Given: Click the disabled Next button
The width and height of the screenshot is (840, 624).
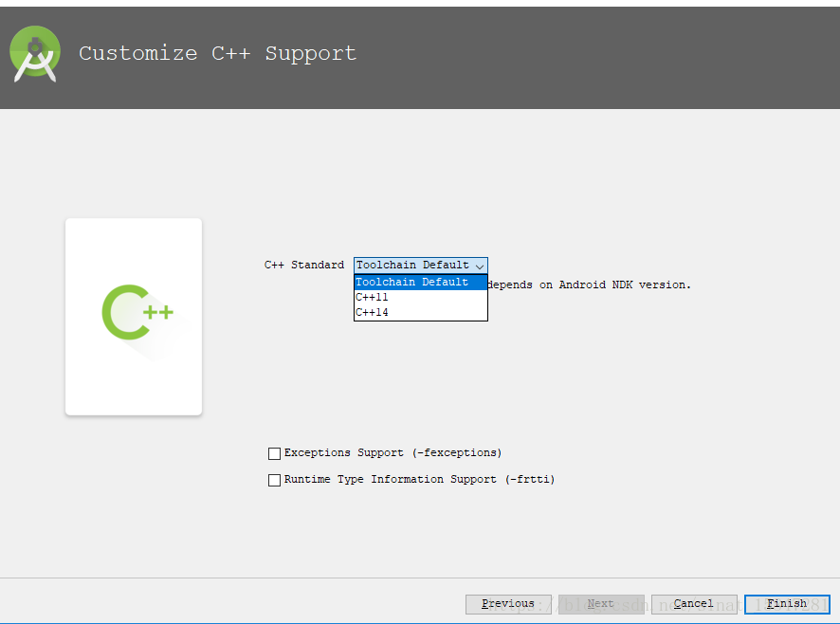Looking at the screenshot, I should (x=601, y=604).
